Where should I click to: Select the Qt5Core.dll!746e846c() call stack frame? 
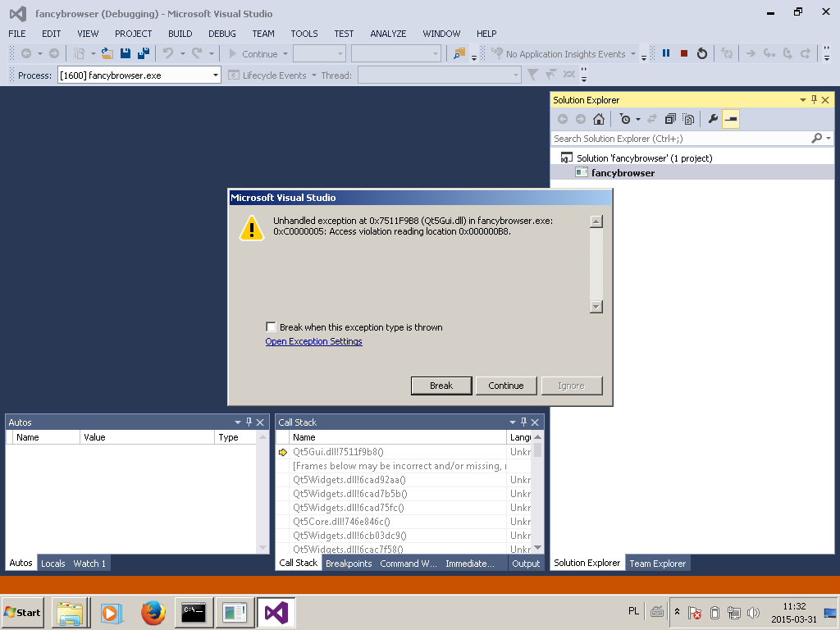click(341, 521)
